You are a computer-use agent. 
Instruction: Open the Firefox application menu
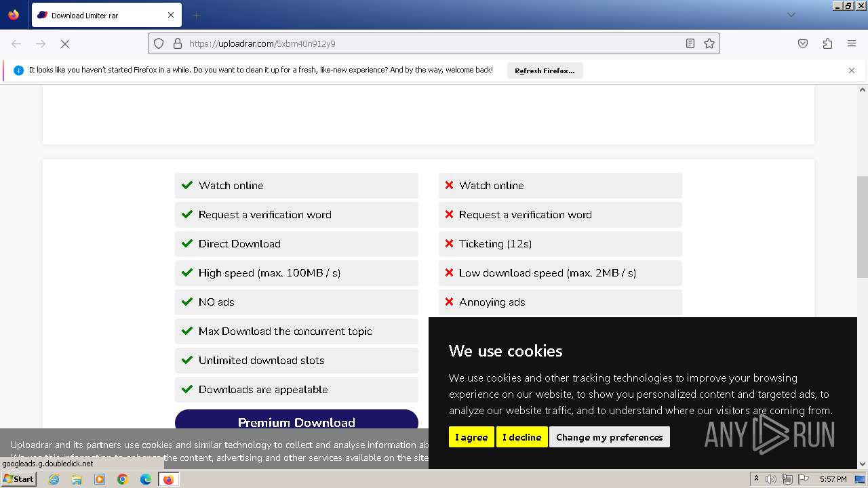852,43
